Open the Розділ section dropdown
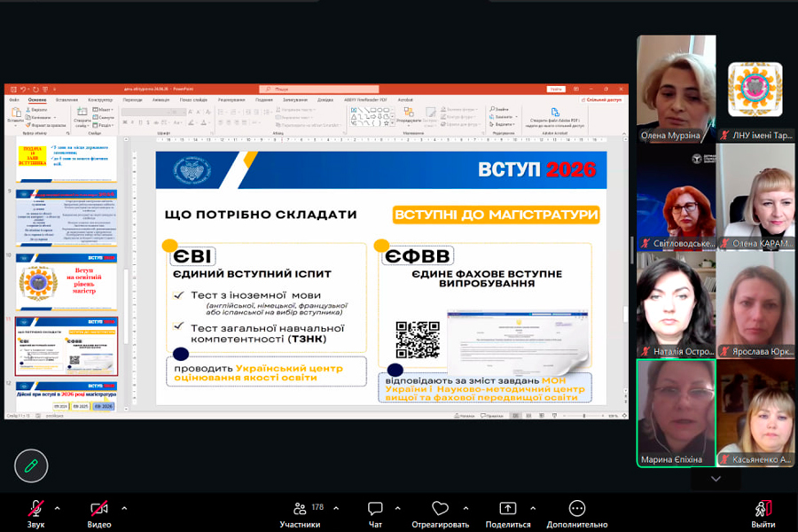The image size is (798, 532). [x=104, y=125]
